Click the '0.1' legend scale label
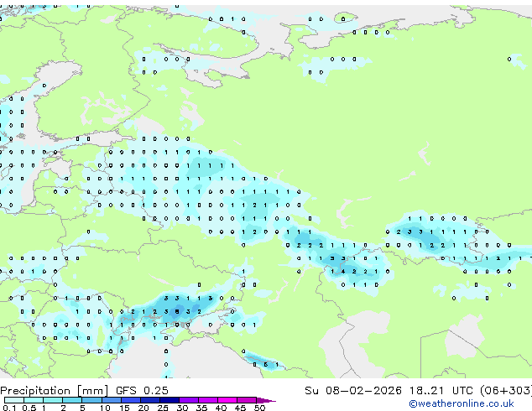The width and height of the screenshot is (532, 411). (10, 408)
